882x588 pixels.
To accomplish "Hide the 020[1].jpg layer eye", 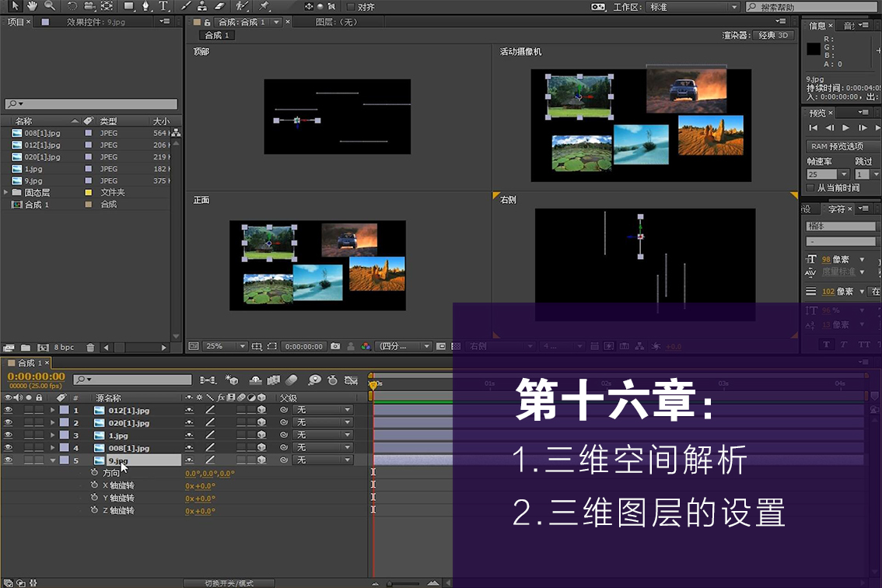I will (8, 422).
